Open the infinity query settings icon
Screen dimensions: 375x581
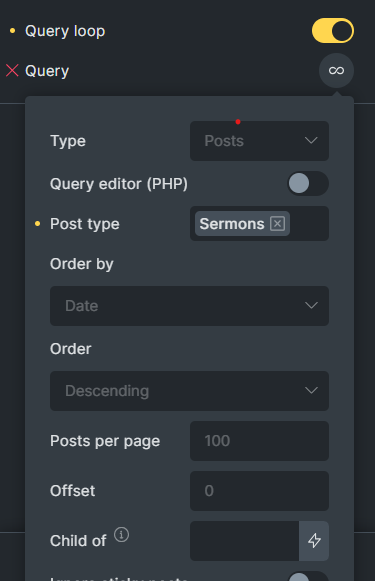pyautogui.click(x=336, y=70)
